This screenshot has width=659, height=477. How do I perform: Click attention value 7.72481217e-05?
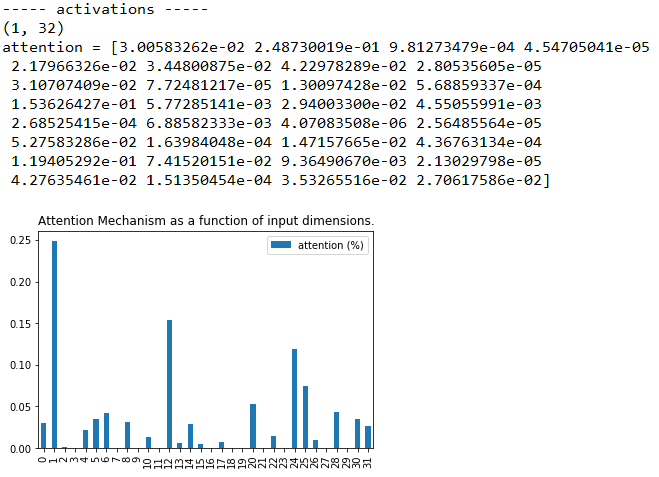(209, 85)
